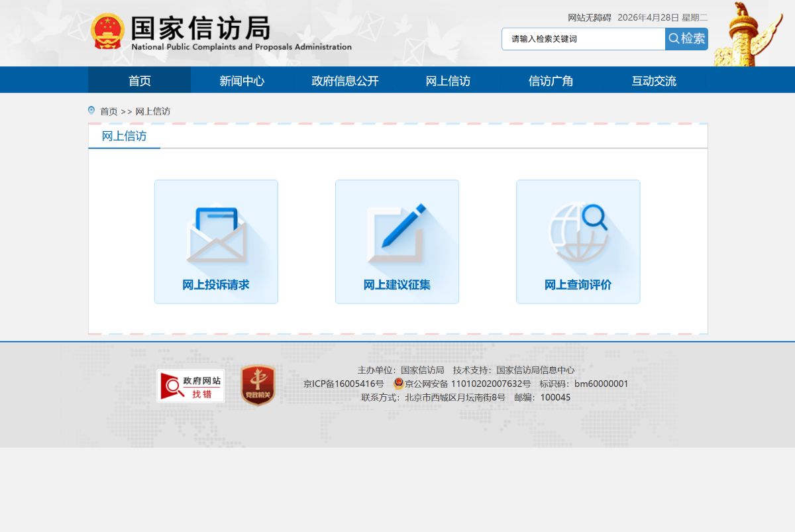
Task: Click the 政府网站找错 badge
Action: 190,384
